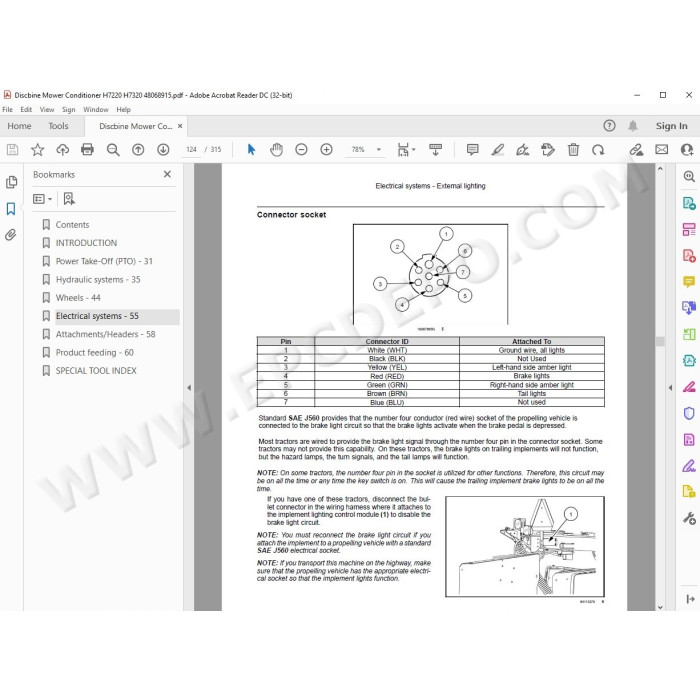Send file by email envelope icon
The width and height of the screenshot is (700, 700).
point(662,150)
